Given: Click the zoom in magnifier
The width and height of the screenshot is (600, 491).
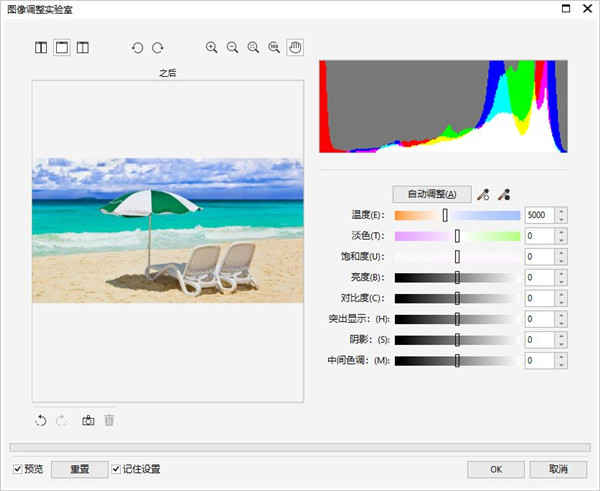Looking at the screenshot, I should (x=212, y=47).
